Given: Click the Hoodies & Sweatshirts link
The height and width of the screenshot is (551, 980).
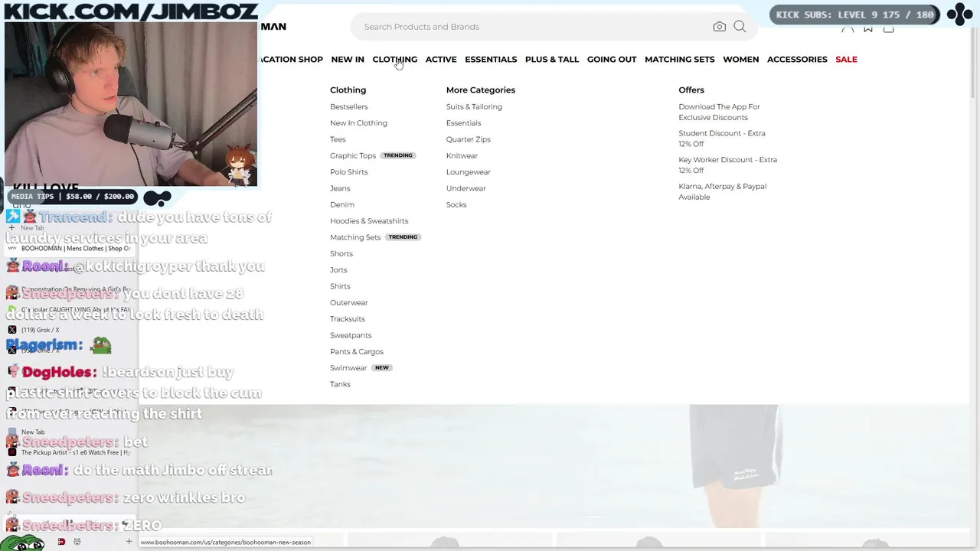Looking at the screenshot, I should tap(369, 220).
